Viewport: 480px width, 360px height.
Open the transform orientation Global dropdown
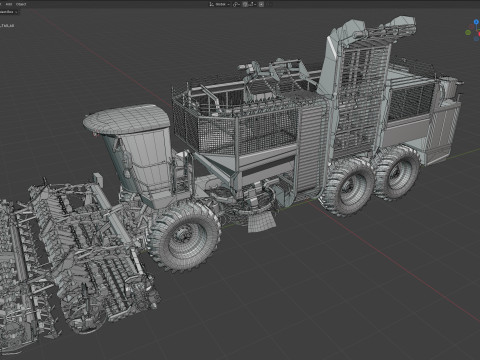(219, 4)
